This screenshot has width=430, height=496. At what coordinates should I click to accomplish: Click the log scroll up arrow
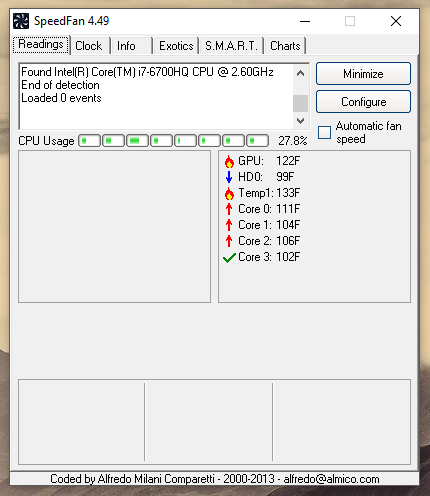pyautogui.click(x=300, y=73)
